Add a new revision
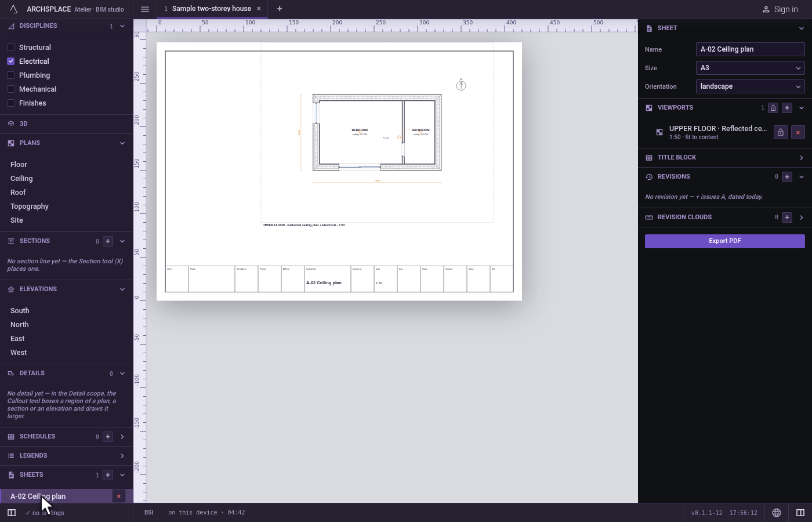Viewport: 812px width, 522px height. pos(787,177)
